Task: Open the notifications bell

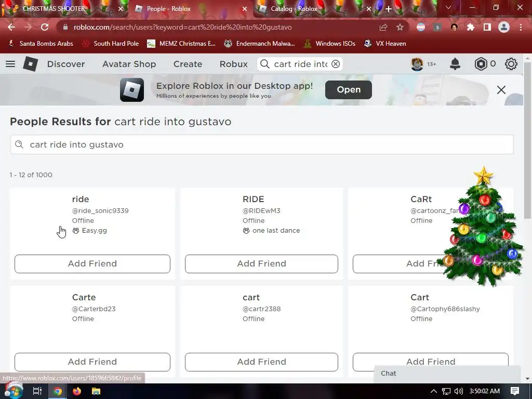Action: pyautogui.click(x=455, y=64)
